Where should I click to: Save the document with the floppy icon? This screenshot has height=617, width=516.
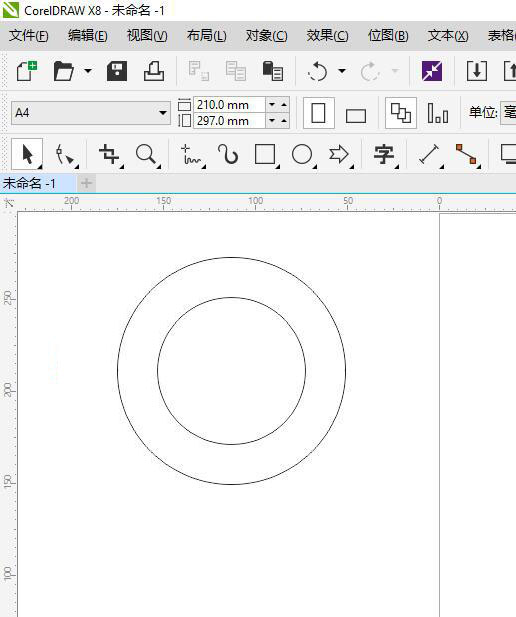click(x=117, y=71)
